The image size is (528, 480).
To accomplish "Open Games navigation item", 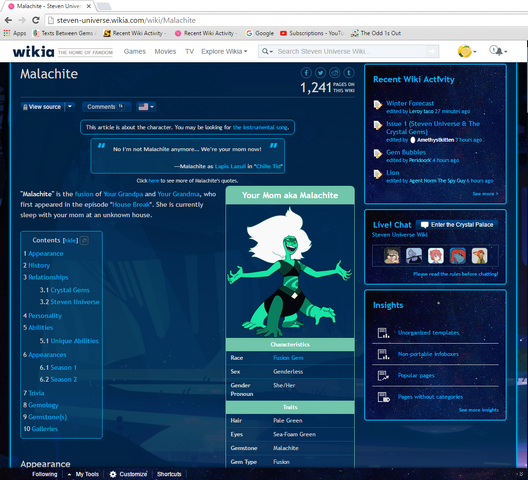I will click(x=135, y=51).
